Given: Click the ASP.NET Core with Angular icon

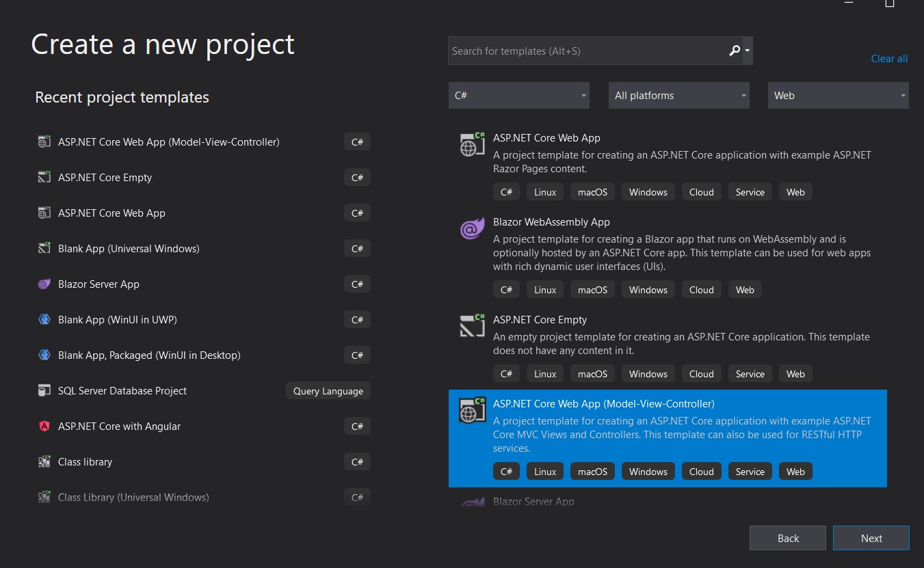Looking at the screenshot, I should tap(44, 427).
